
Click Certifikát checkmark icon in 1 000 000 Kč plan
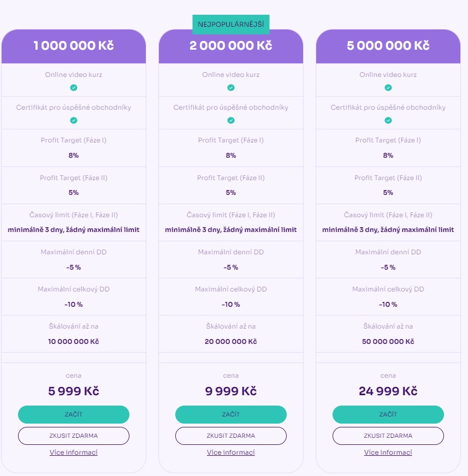pyautogui.click(x=74, y=121)
